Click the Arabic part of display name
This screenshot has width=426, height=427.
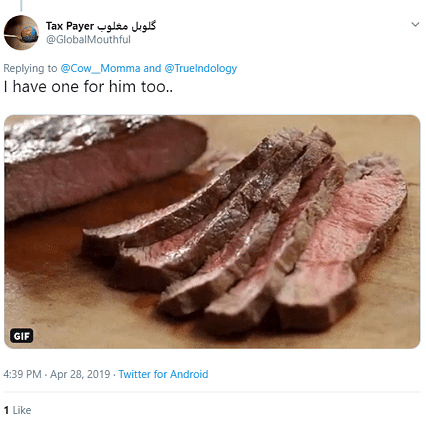[x=127, y=26]
